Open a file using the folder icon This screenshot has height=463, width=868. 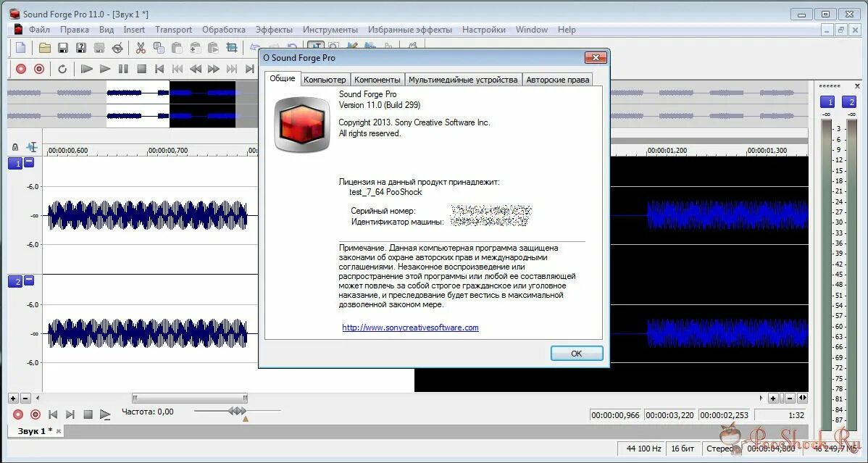44,48
